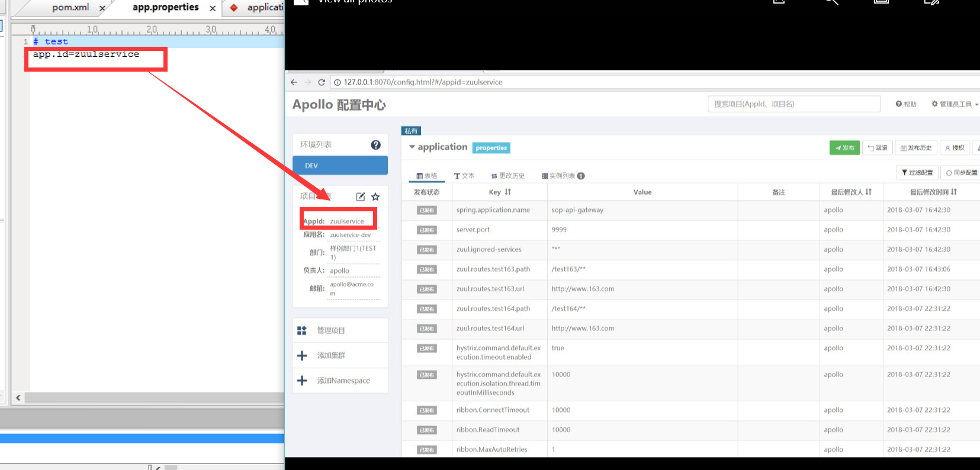980x470 pixels.
Task: Click the Apollo 配置中心 title
Action: pos(339,105)
